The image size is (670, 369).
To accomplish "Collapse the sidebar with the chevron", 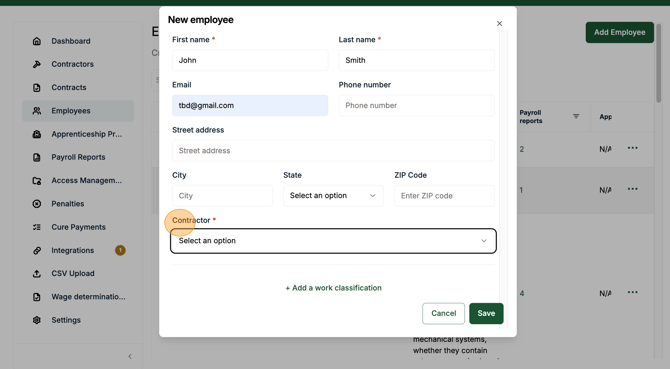I will 130,356.
